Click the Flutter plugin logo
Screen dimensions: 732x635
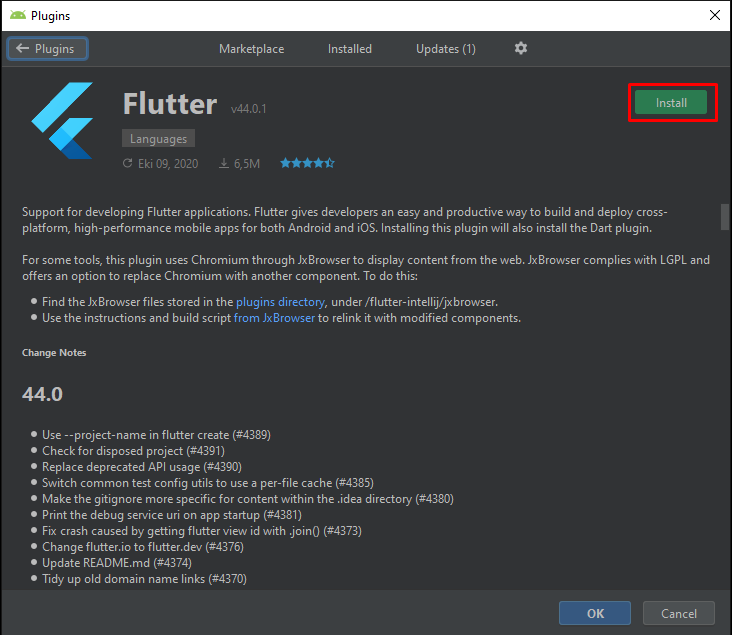pyautogui.click(x=62, y=122)
